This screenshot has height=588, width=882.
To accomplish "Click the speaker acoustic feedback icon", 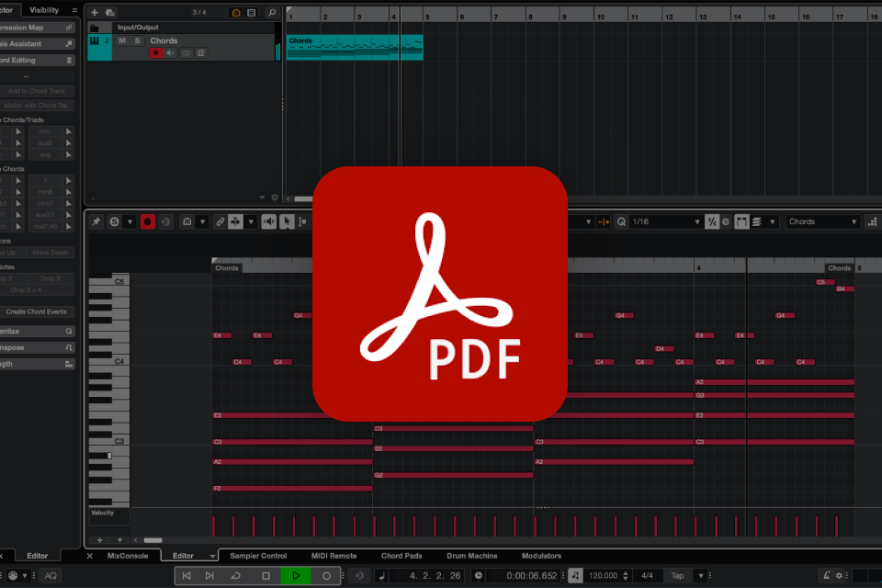I will click(269, 221).
